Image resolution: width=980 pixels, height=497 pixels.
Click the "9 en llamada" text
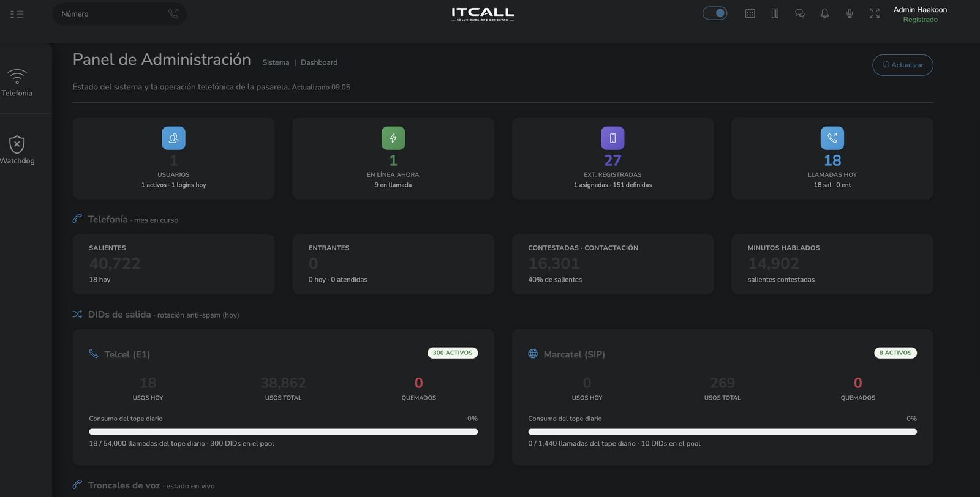[393, 185]
